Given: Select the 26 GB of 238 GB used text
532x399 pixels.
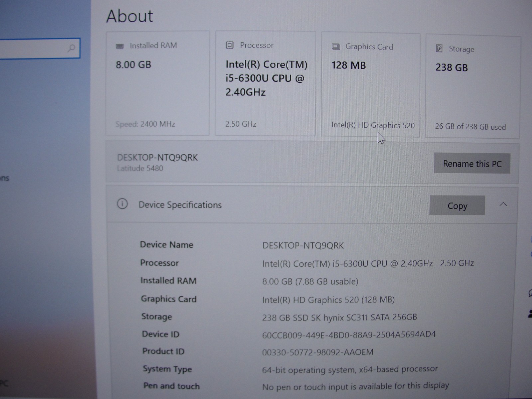Looking at the screenshot, I should pyautogui.click(x=470, y=127).
